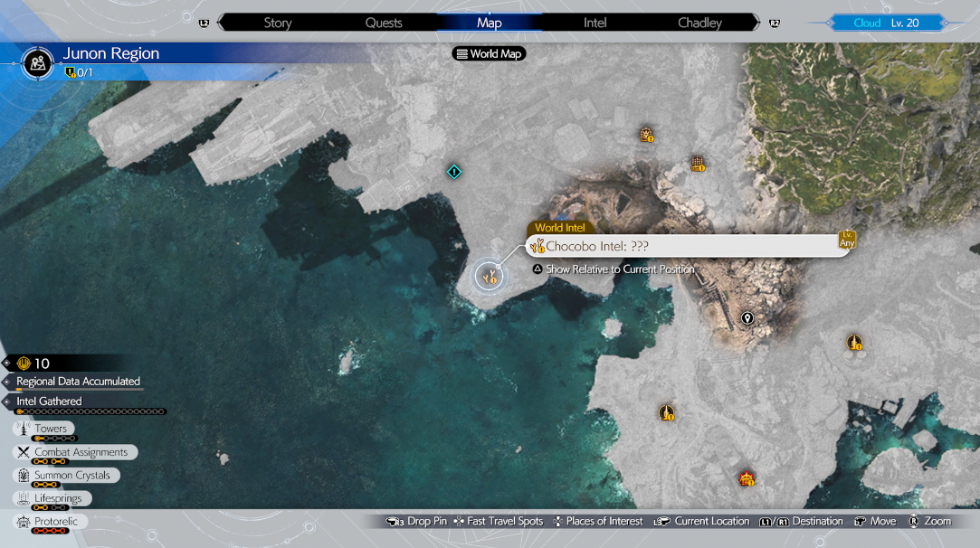
Task: Toggle the Protorelic filter
Action: pyautogui.click(x=50, y=521)
